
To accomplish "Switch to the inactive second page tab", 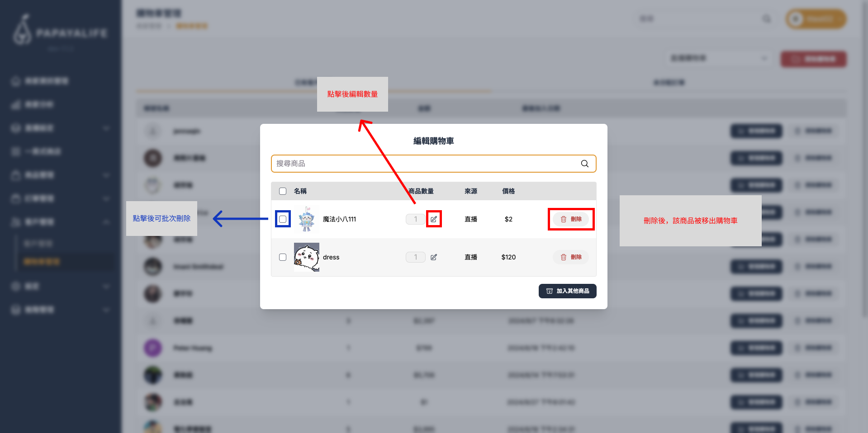I will (x=669, y=83).
